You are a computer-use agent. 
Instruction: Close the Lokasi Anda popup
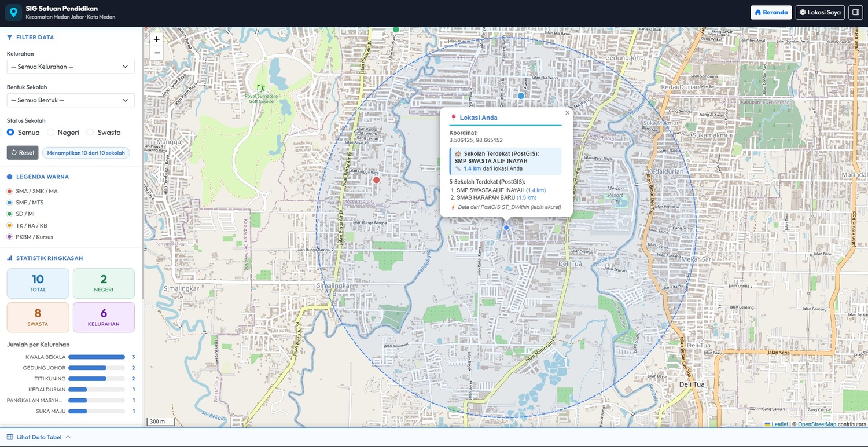(x=567, y=113)
